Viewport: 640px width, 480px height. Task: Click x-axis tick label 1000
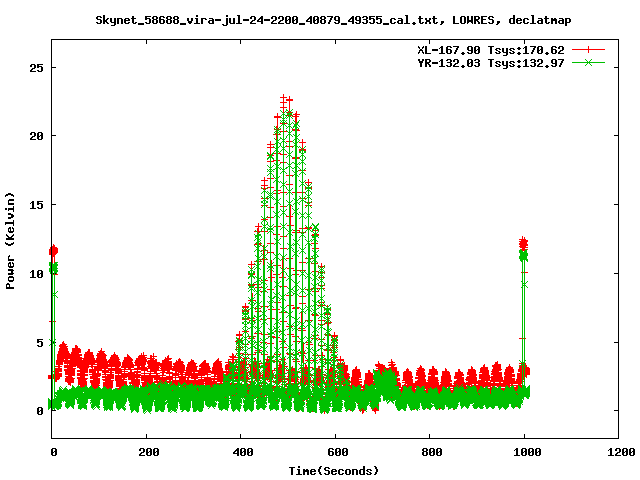(527, 452)
